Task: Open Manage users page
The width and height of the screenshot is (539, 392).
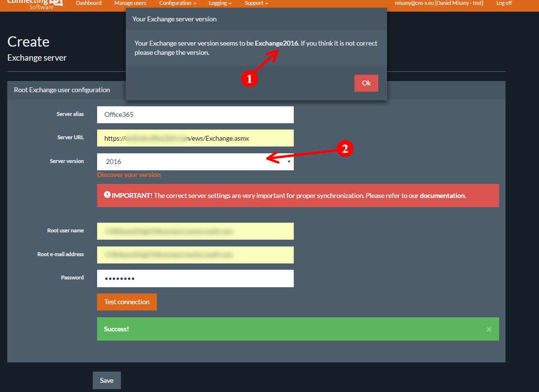Action: [130, 3]
